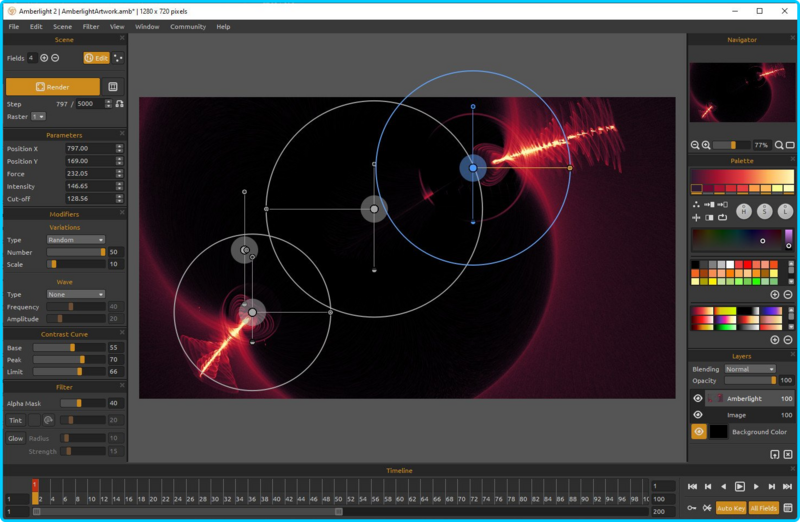Click the three-dots palette randomize icon
This screenshot has width=800, height=522.
696,205
